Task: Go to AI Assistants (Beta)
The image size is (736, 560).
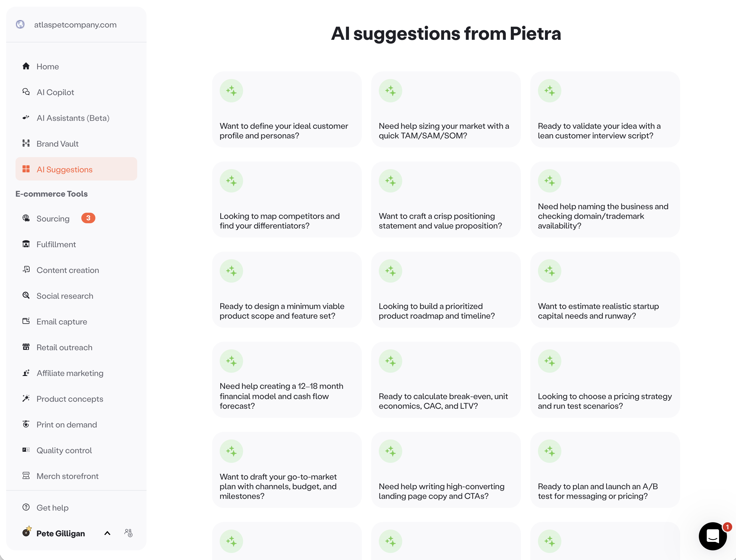Action: pyautogui.click(x=73, y=118)
